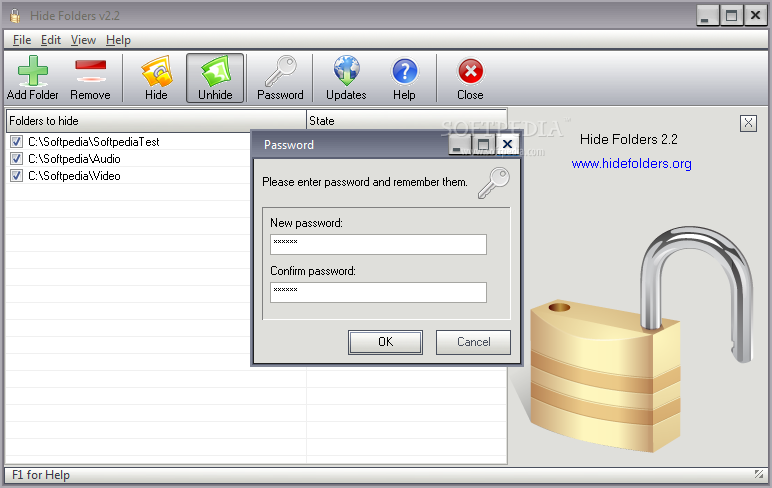
Task: Toggle the C:\Softpedia\Video checkbox
Action: tap(16, 176)
